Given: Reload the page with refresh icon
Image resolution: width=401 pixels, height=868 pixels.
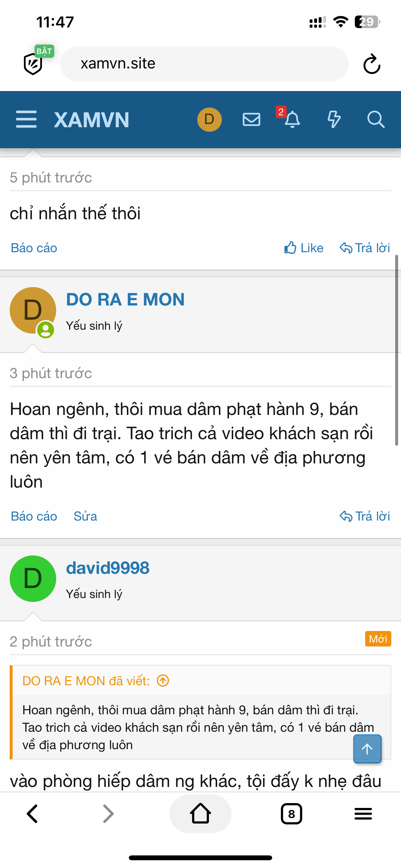Looking at the screenshot, I should pos(372,64).
